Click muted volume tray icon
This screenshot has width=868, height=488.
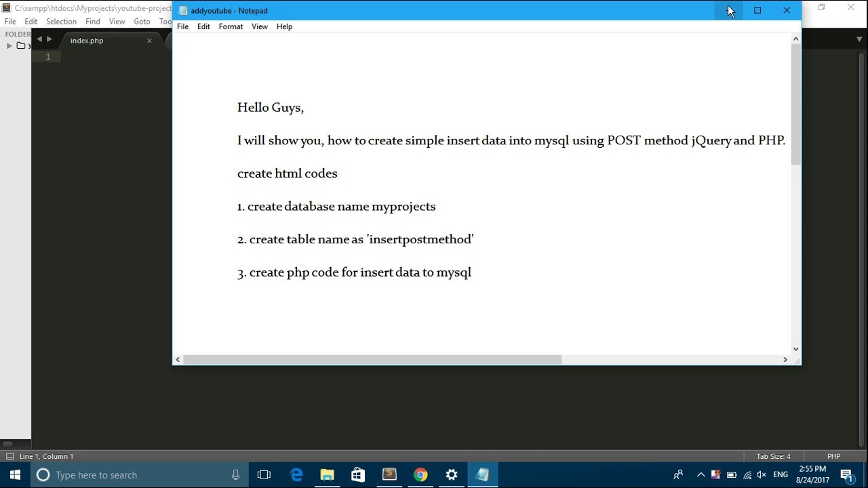(x=762, y=474)
